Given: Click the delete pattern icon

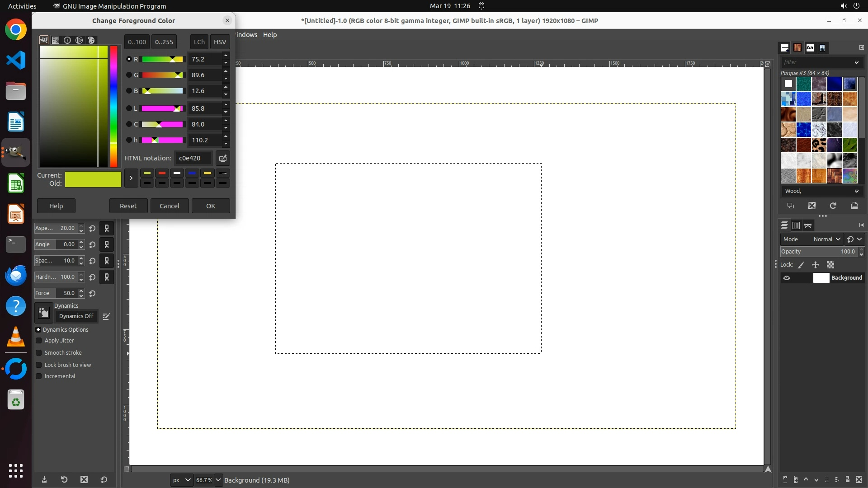Looking at the screenshot, I should [812, 206].
